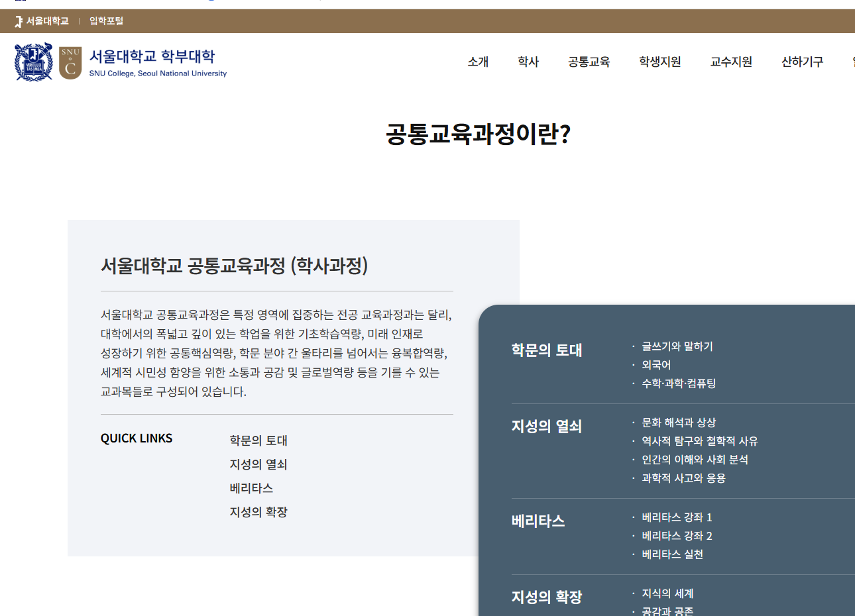Click the SNU College shield emblem
The image size is (855, 616).
pyautogui.click(x=70, y=63)
